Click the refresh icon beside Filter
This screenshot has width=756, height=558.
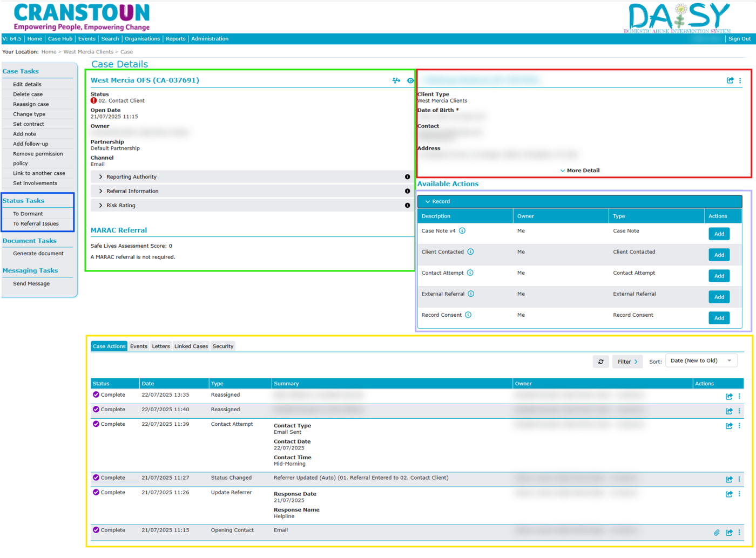pyautogui.click(x=600, y=362)
